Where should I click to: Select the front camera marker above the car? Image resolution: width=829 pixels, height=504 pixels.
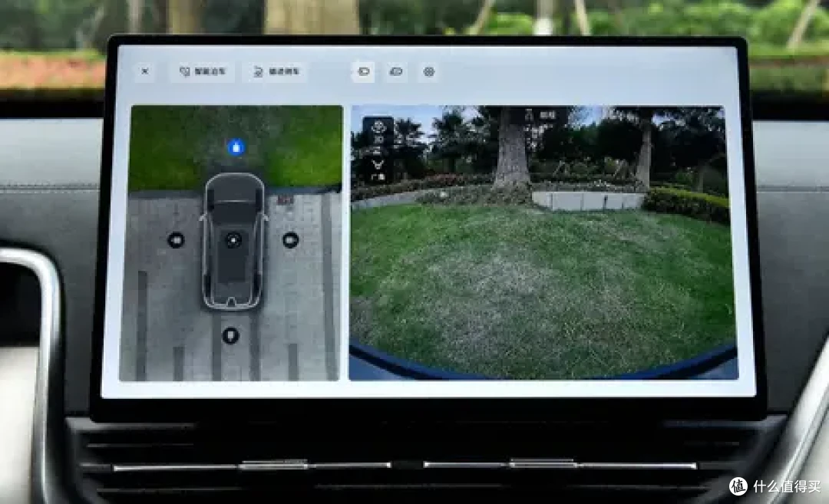[x=236, y=147]
